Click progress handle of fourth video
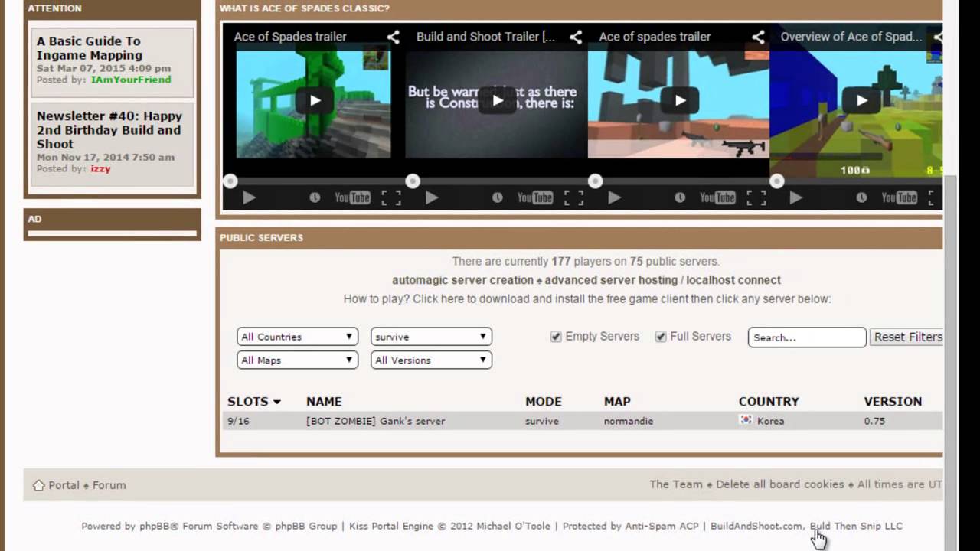 point(777,181)
